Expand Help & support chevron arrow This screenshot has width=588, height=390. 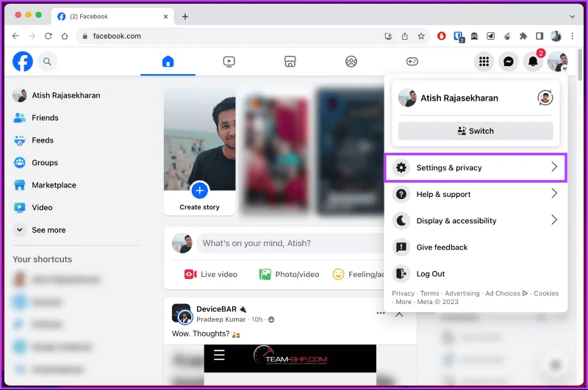554,194
